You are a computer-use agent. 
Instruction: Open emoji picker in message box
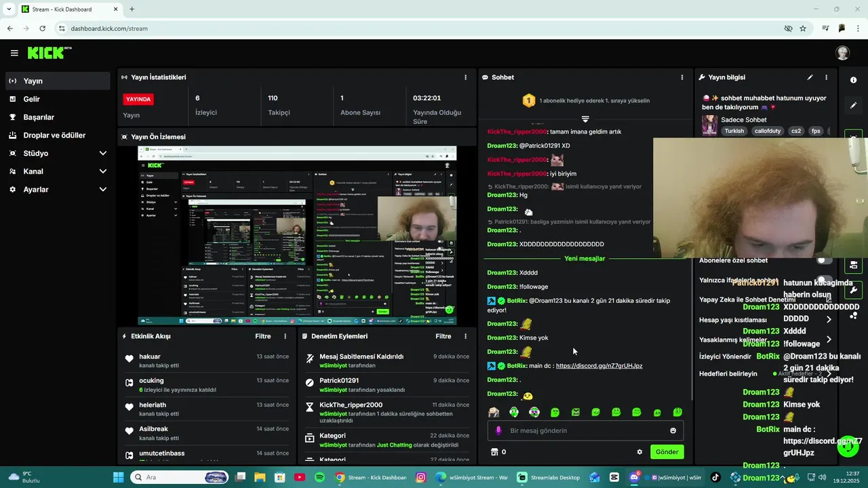673,430
